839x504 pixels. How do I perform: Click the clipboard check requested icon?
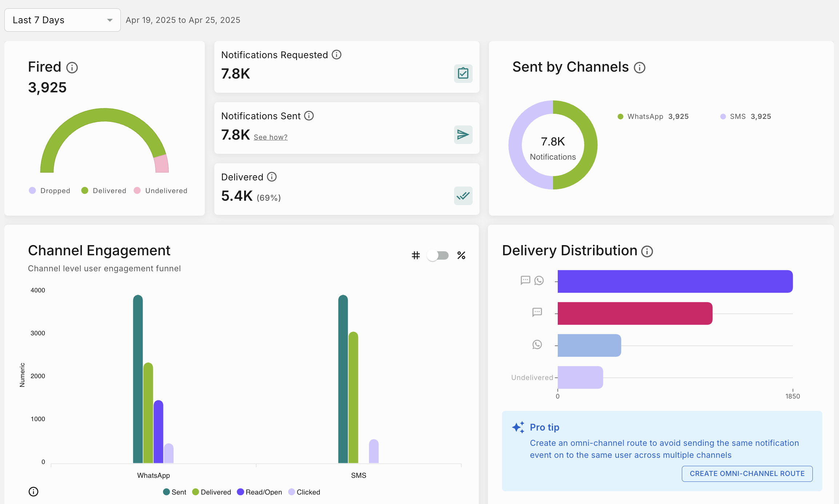point(463,73)
